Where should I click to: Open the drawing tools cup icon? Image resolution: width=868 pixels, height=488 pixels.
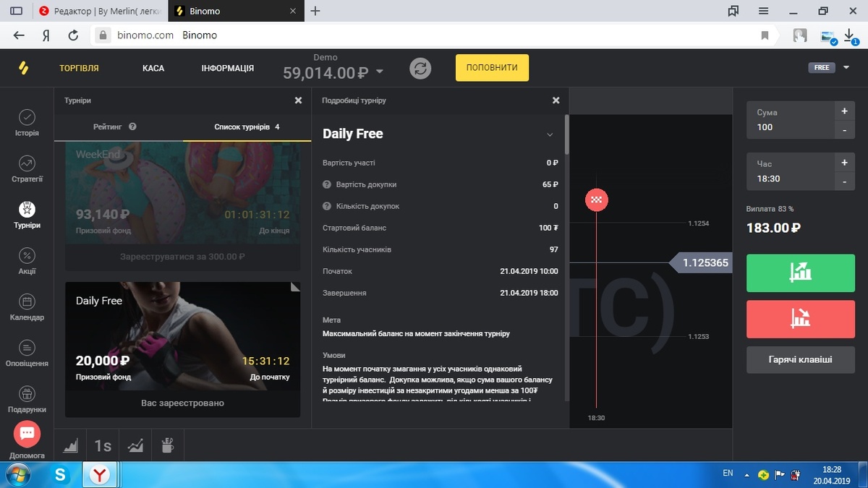tap(168, 446)
